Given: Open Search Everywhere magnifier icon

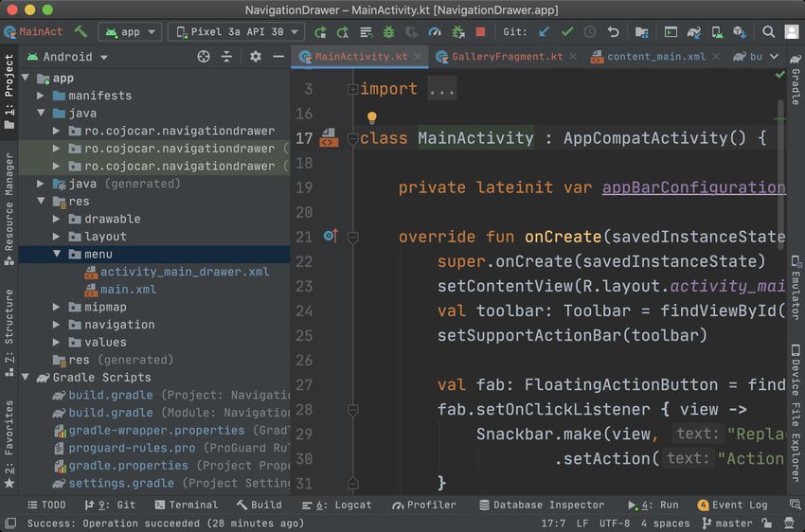Looking at the screenshot, I should point(768,32).
